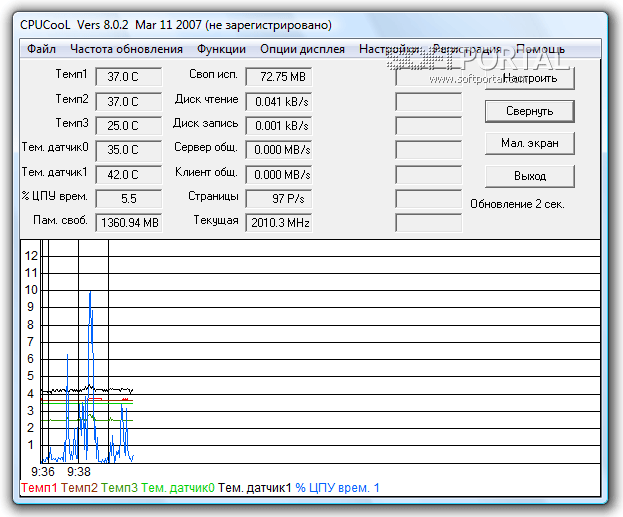Switch to Мал. экран mode
623x517 pixels.
pyautogui.click(x=530, y=143)
